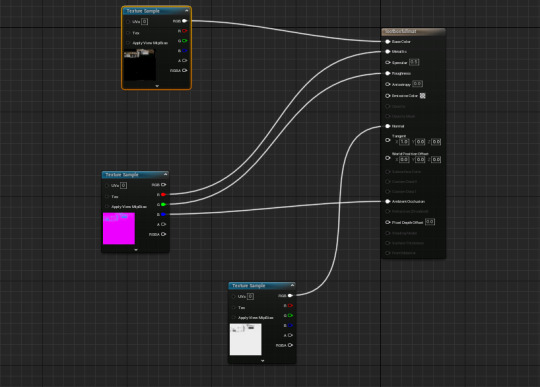Click A output pin of white-preview Texture Sample
Viewport: 540px width, 387px height.
coord(290,335)
